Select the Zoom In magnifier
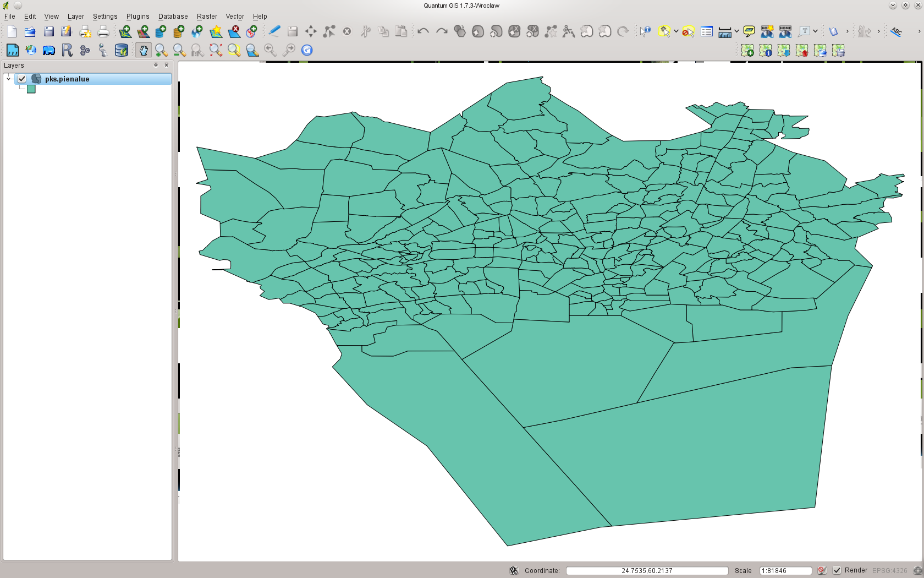The width and height of the screenshot is (924, 578). click(161, 50)
